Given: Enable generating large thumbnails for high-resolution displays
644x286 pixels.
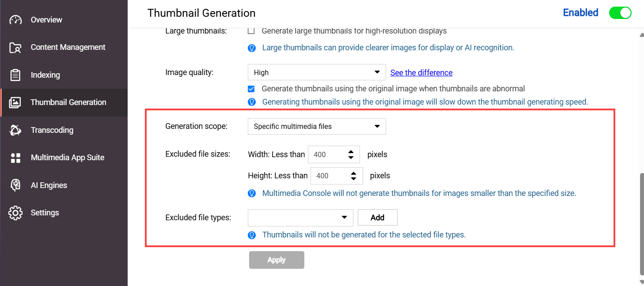Looking at the screenshot, I should 251,31.
